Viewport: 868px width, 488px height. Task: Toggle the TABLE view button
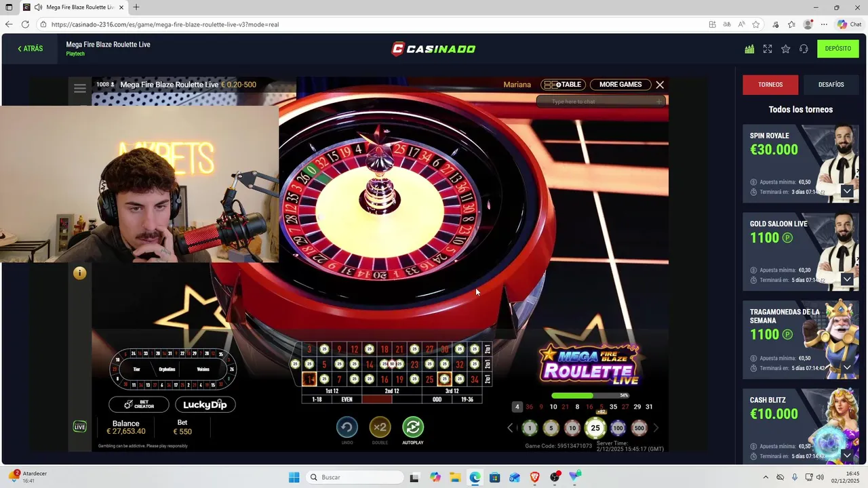pos(563,85)
